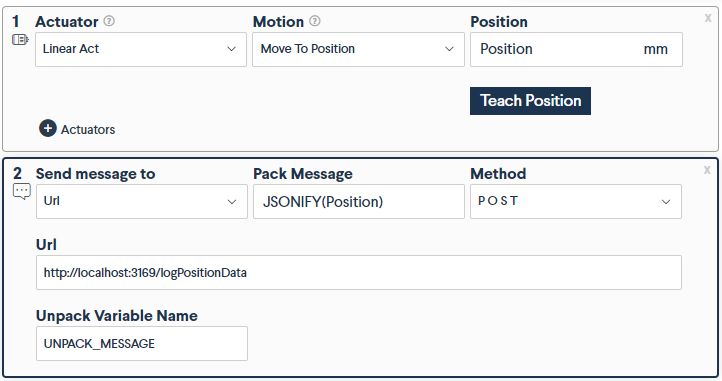The width and height of the screenshot is (722, 381).
Task: Click the UNPACK_MESSAGE variable name field
Action: (x=142, y=343)
